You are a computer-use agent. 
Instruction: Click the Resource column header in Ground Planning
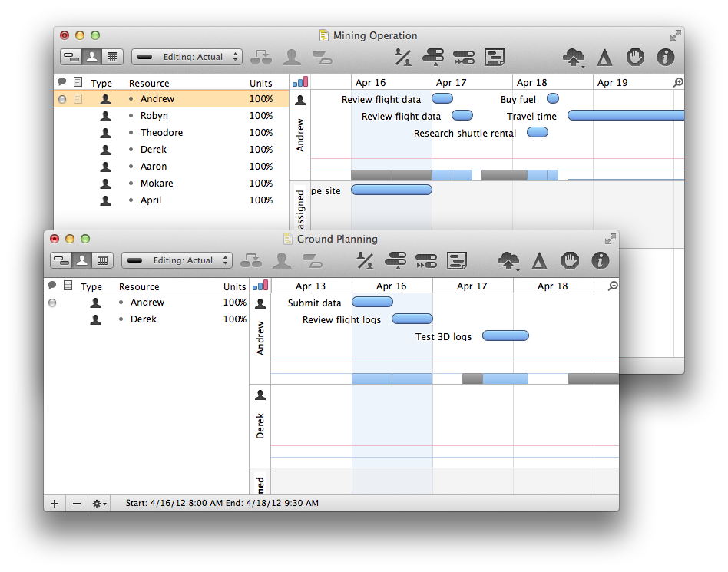pos(139,286)
